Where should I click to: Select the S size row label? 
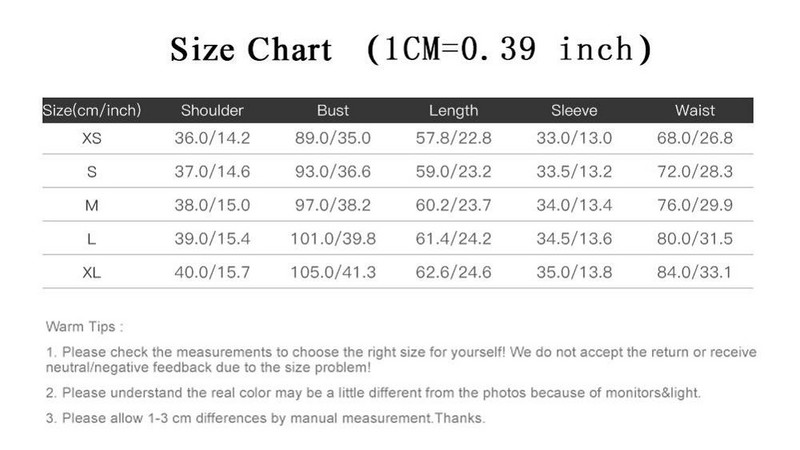point(92,172)
